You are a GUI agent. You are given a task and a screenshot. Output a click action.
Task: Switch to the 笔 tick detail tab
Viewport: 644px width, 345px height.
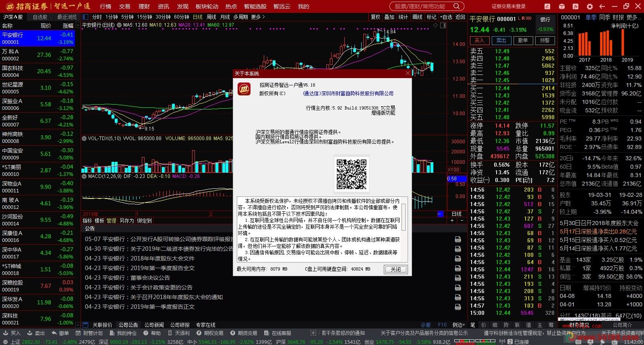point(472,324)
